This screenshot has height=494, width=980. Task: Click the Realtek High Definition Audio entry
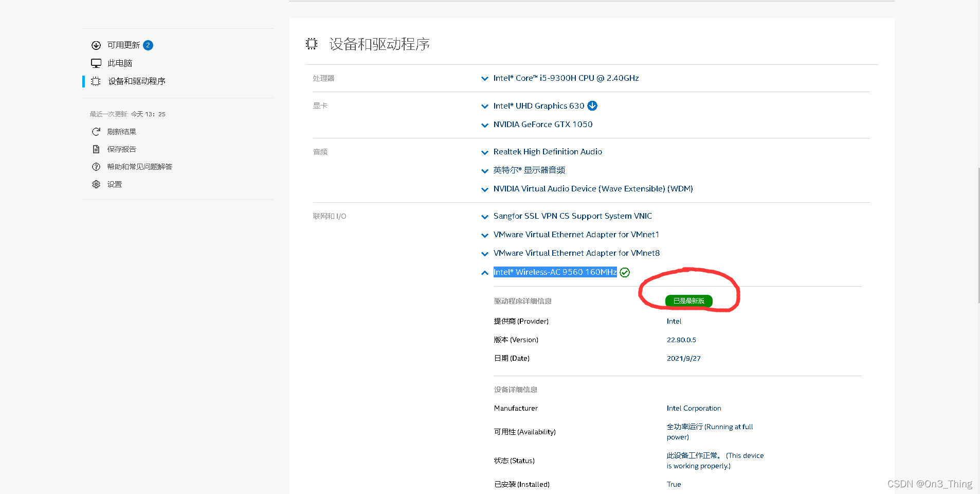coord(548,151)
